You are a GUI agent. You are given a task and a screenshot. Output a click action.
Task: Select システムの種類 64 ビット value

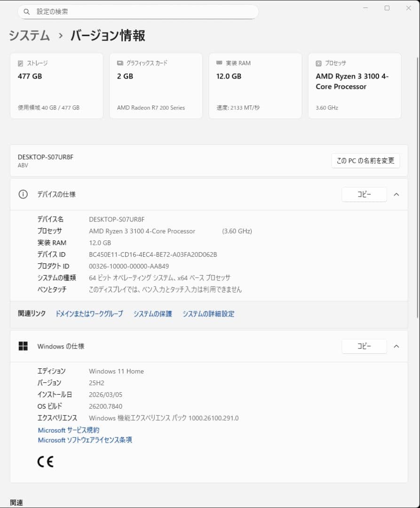click(159, 278)
